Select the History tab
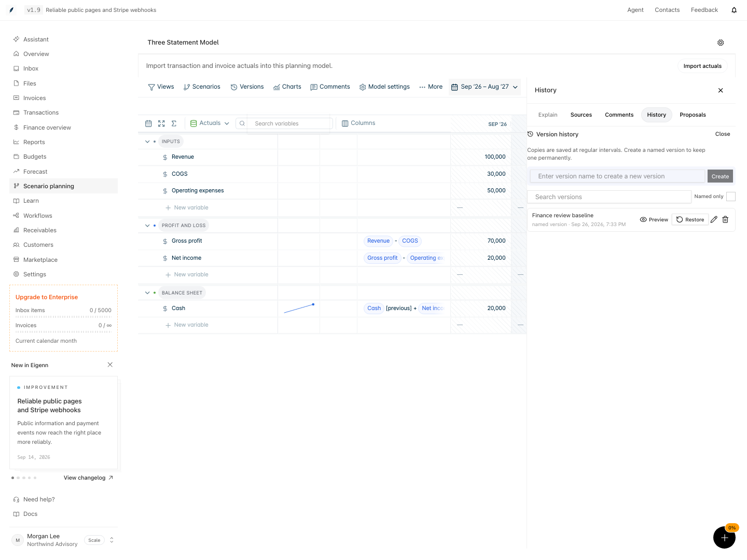747x560 pixels. [x=656, y=115]
